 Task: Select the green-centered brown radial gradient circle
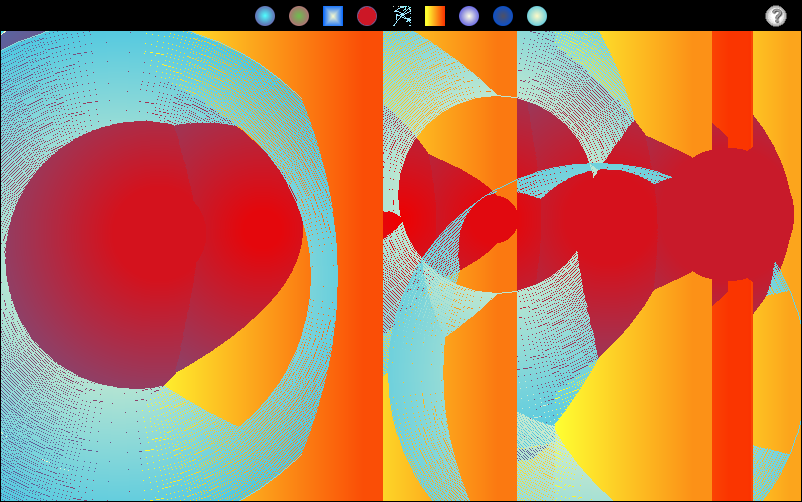[x=299, y=16]
